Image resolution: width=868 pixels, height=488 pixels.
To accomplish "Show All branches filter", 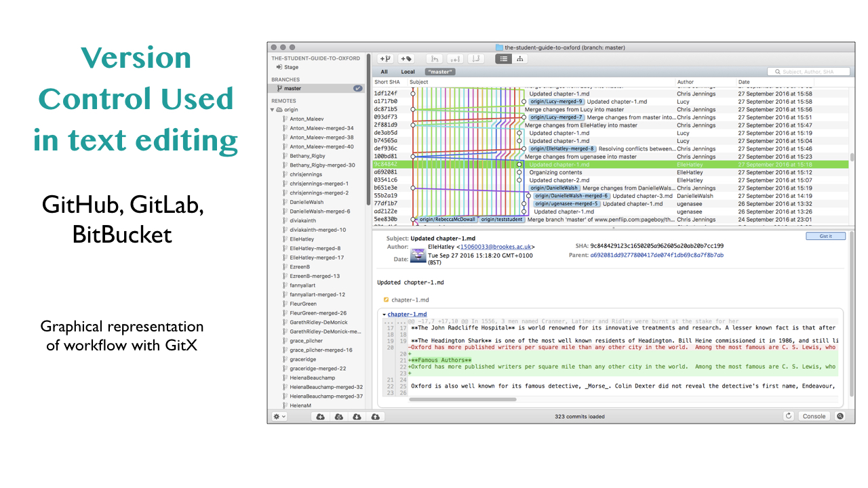I will point(384,72).
